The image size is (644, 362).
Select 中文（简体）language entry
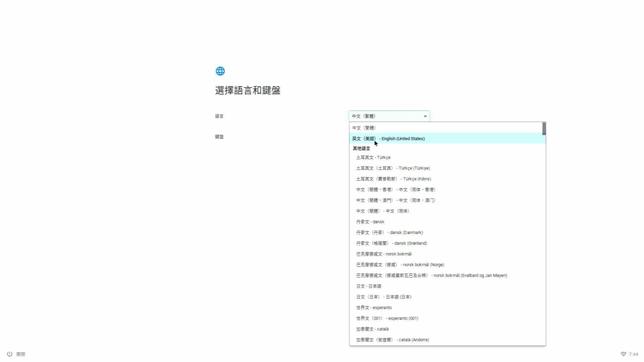pos(383,211)
